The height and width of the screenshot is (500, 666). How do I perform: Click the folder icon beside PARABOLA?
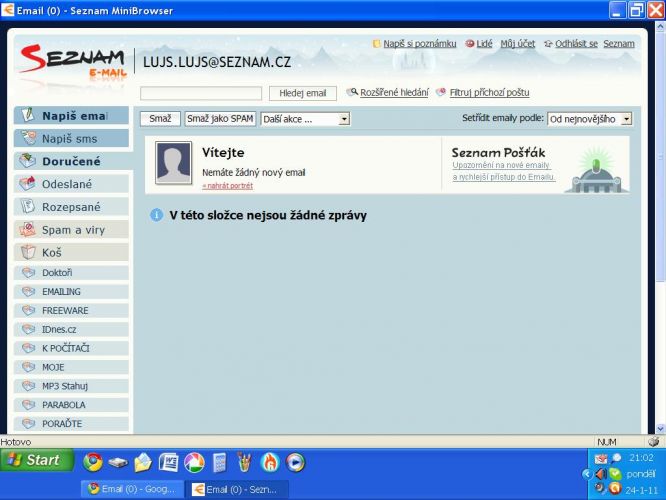coord(28,404)
